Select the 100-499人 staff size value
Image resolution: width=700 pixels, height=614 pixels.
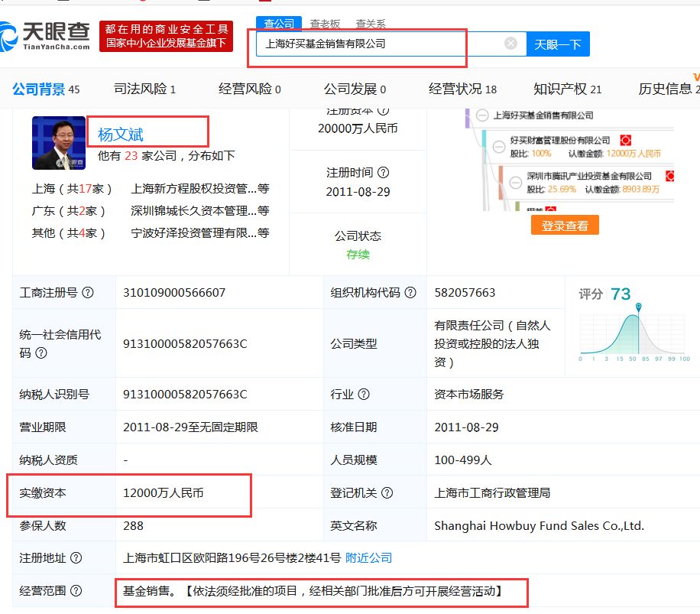pyautogui.click(x=463, y=460)
